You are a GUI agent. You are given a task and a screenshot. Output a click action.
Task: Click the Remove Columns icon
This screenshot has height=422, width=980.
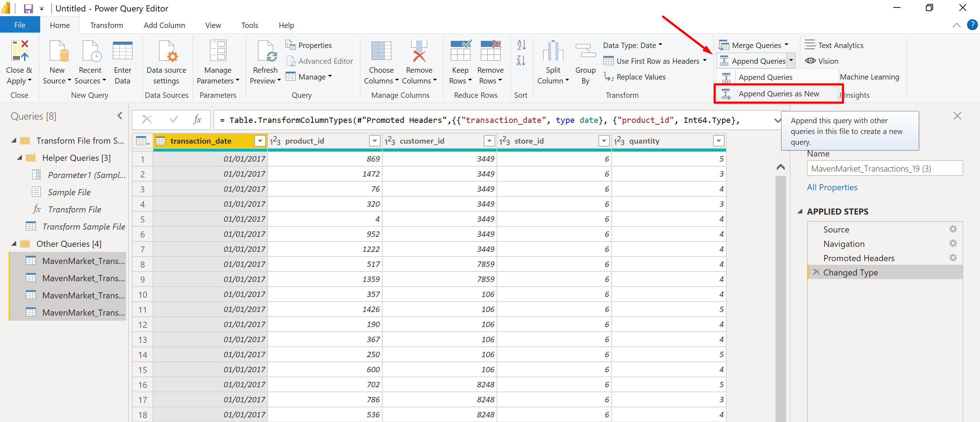click(419, 51)
